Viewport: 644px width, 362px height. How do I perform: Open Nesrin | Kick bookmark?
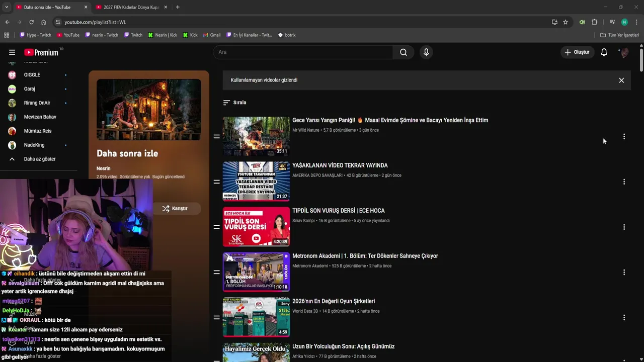coord(163,35)
